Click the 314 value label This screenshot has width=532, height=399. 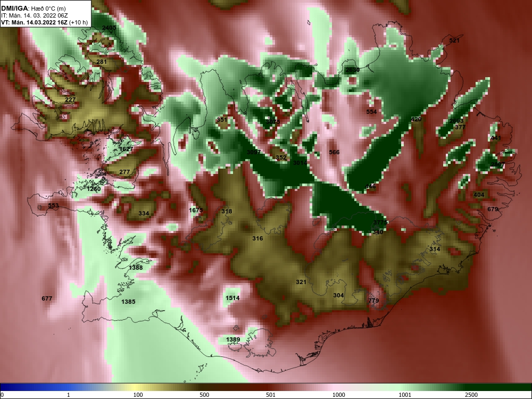click(x=435, y=249)
